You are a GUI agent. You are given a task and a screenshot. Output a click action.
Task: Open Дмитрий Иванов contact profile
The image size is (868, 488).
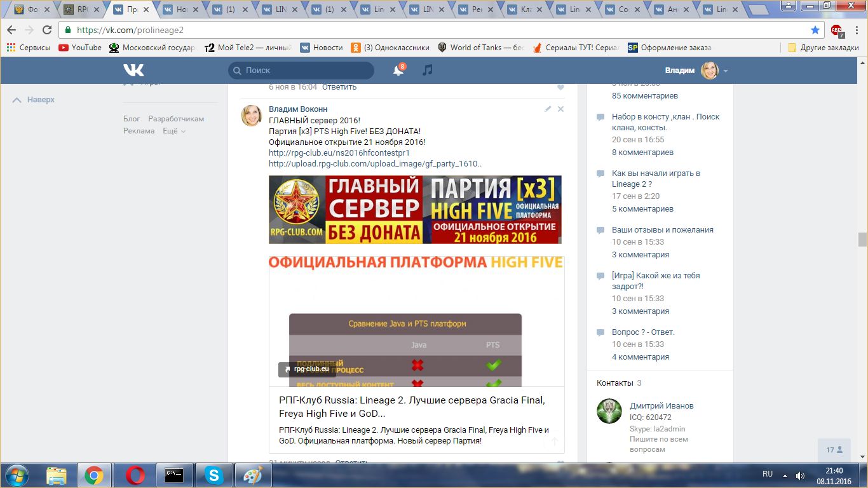point(661,406)
